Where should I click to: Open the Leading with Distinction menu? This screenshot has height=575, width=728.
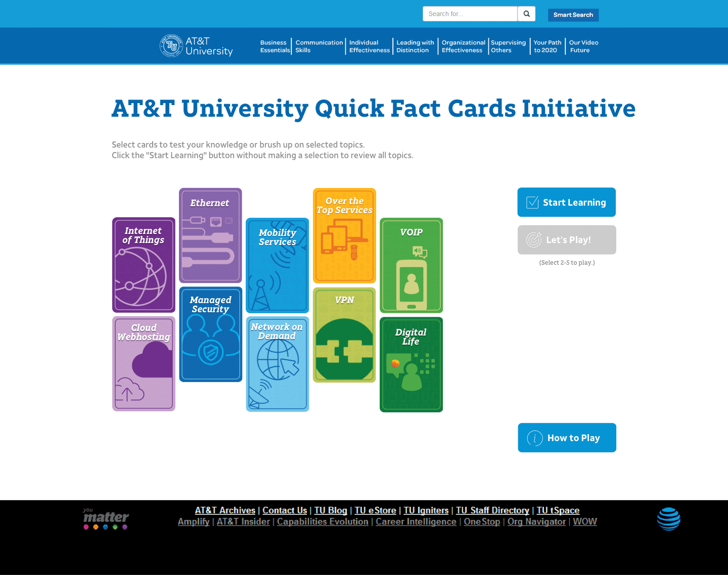tap(415, 46)
